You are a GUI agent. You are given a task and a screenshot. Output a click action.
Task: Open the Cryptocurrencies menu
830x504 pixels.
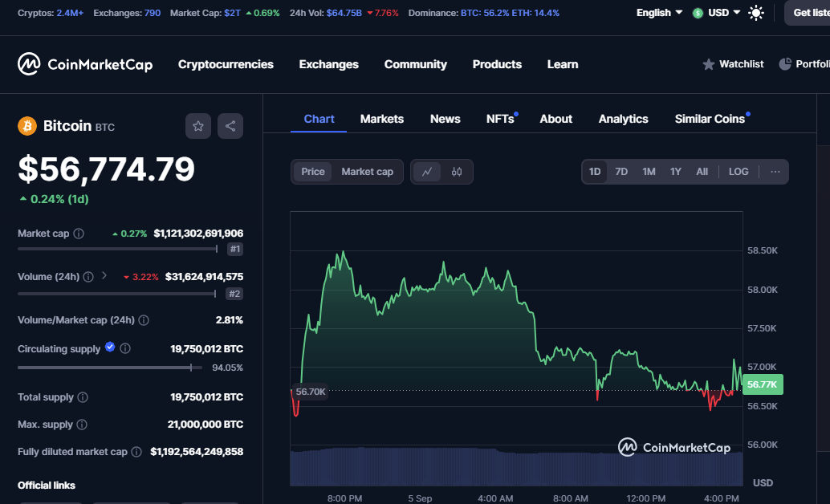coord(226,64)
